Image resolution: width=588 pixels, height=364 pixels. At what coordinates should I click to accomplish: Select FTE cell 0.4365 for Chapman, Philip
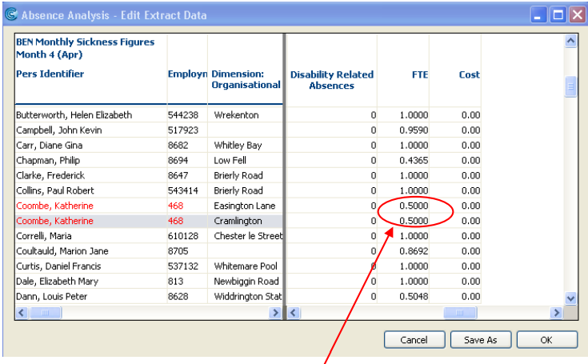(x=414, y=161)
